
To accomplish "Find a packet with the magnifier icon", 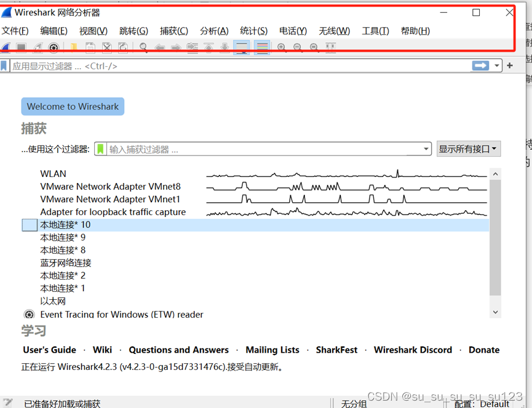I will click(143, 47).
